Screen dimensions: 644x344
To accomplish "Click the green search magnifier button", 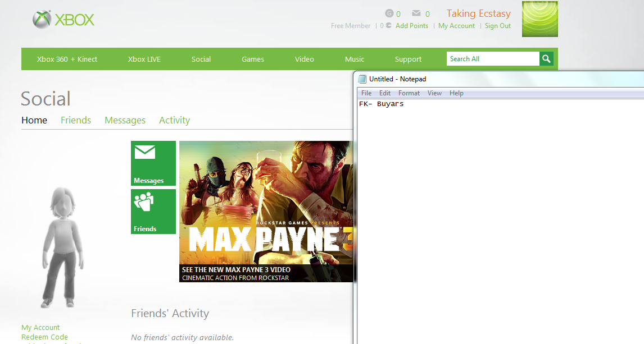I will (546, 58).
